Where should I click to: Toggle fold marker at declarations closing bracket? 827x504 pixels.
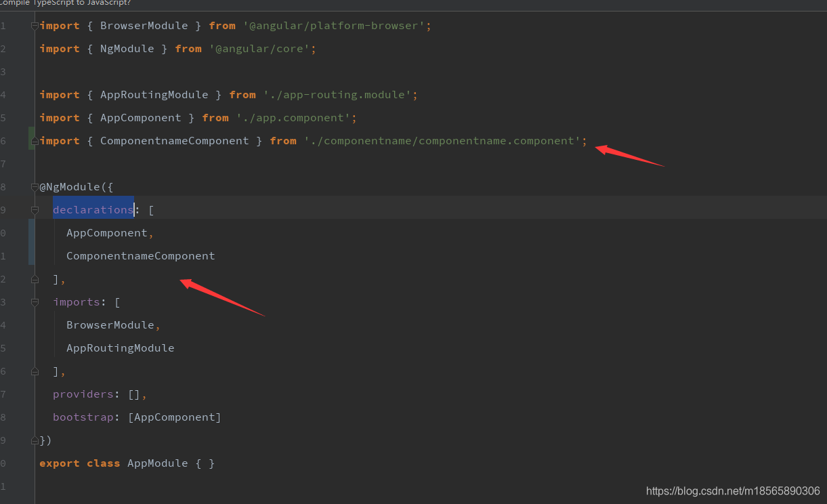(x=35, y=279)
